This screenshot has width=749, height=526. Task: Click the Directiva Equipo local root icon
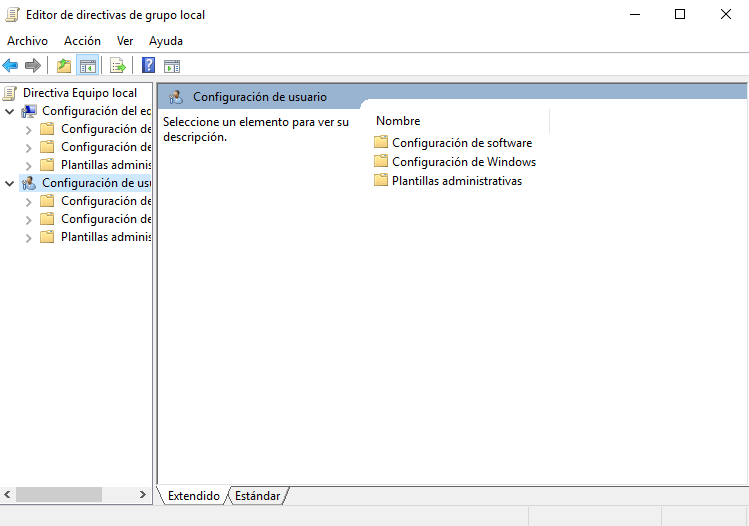click(x=10, y=93)
